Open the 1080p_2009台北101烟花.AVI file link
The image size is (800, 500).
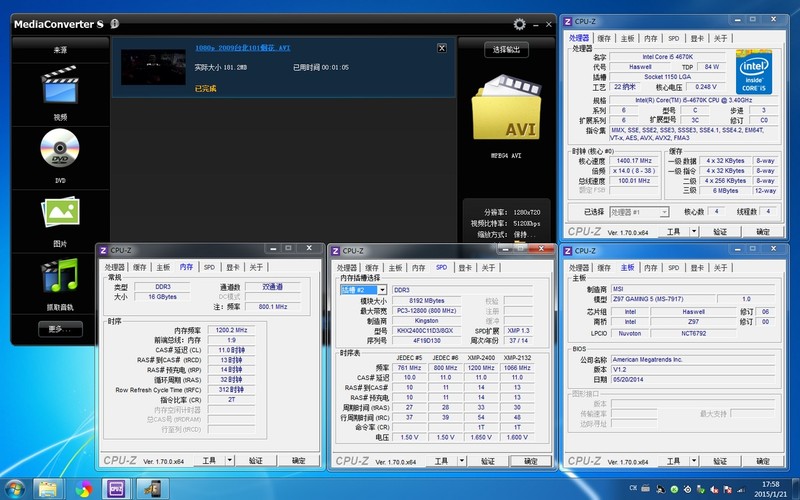[242, 48]
